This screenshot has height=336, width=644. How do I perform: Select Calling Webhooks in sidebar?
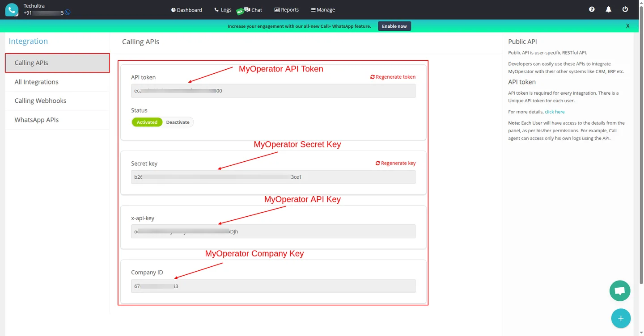click(x=57, y=101)
